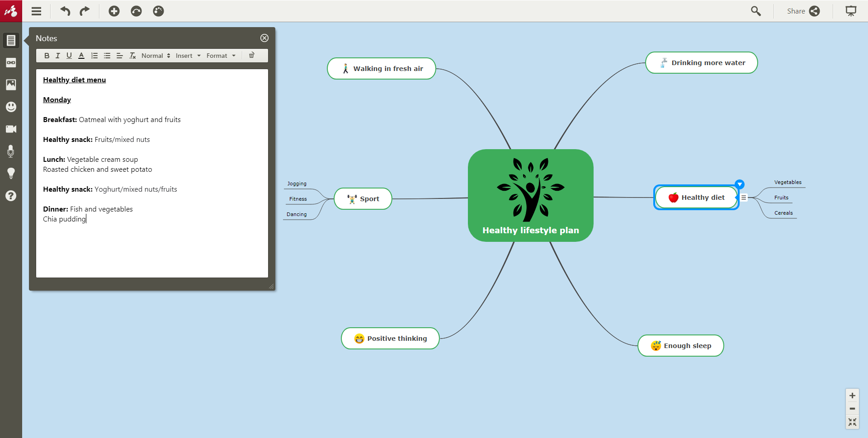Start presentation mode
This screenshot has width=868, height=438.
pos(851,11)
